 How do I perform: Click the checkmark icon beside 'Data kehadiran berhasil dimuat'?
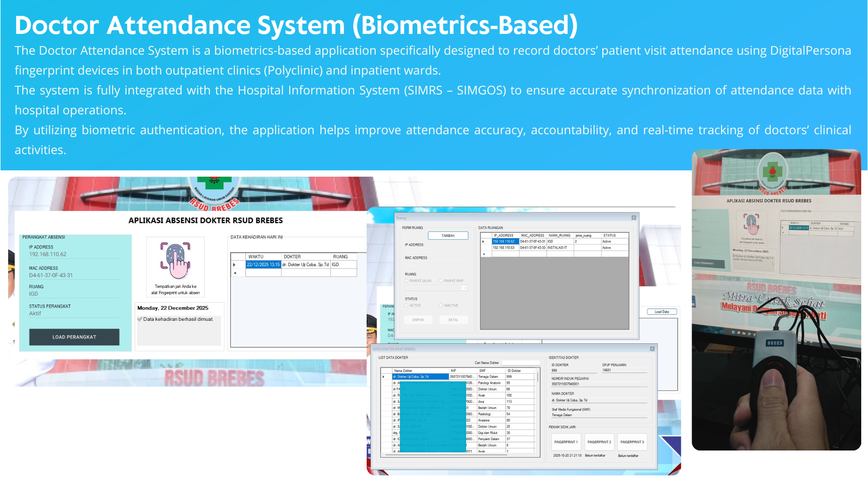coord(140,319)
